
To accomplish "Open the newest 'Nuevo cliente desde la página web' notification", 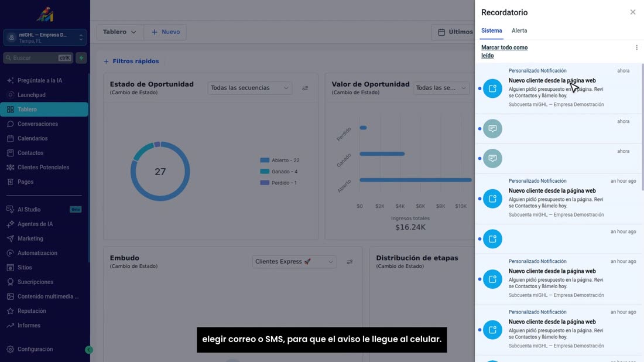I will click(x=559, y=88).
